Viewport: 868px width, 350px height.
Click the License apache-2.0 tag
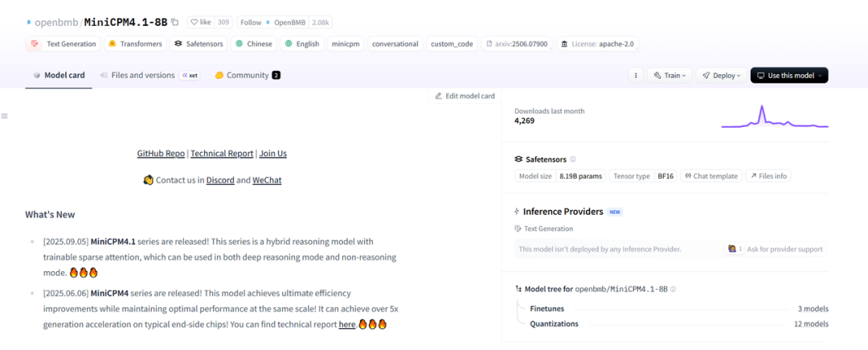[599, 43]
